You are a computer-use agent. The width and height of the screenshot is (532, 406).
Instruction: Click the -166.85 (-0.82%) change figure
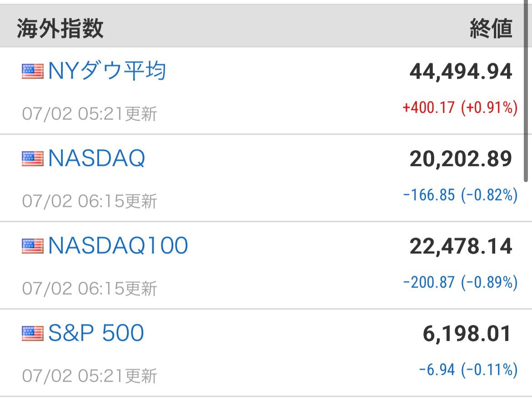[461, 195]
